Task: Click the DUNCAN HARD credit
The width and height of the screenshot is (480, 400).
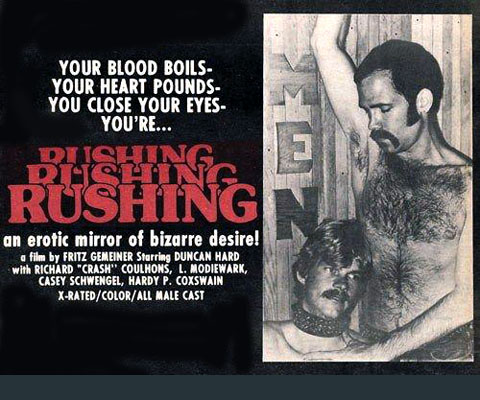Action: [207, 257]
